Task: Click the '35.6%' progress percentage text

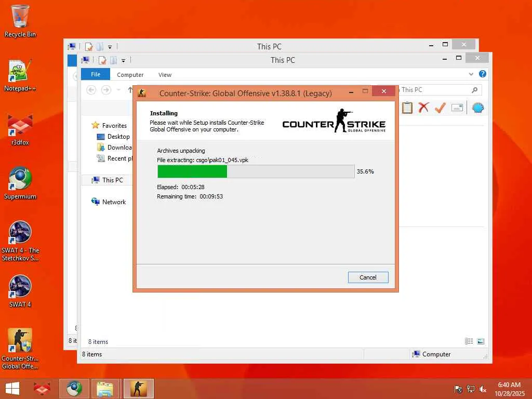Action: pos(365,171)
